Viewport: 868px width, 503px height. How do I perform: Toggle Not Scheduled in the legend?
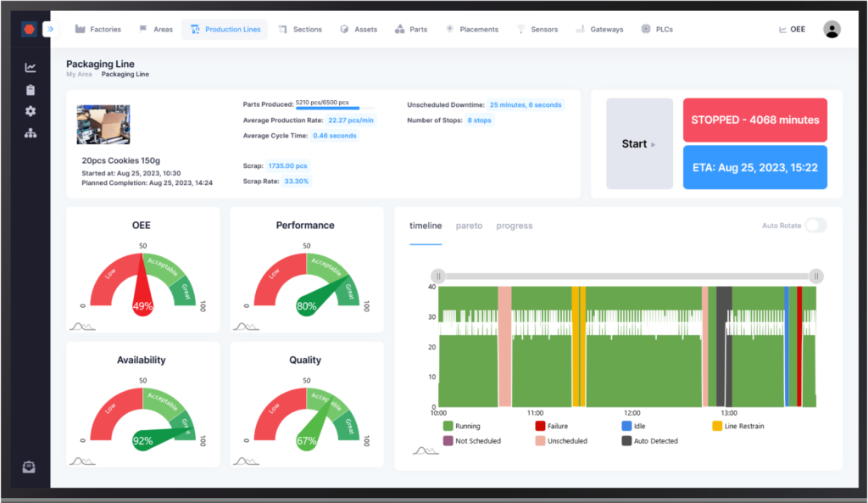click(472, 441)
